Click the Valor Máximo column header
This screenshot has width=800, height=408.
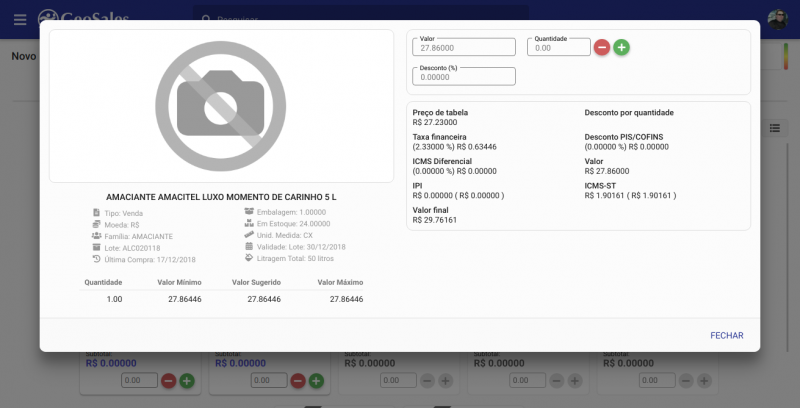340,282
